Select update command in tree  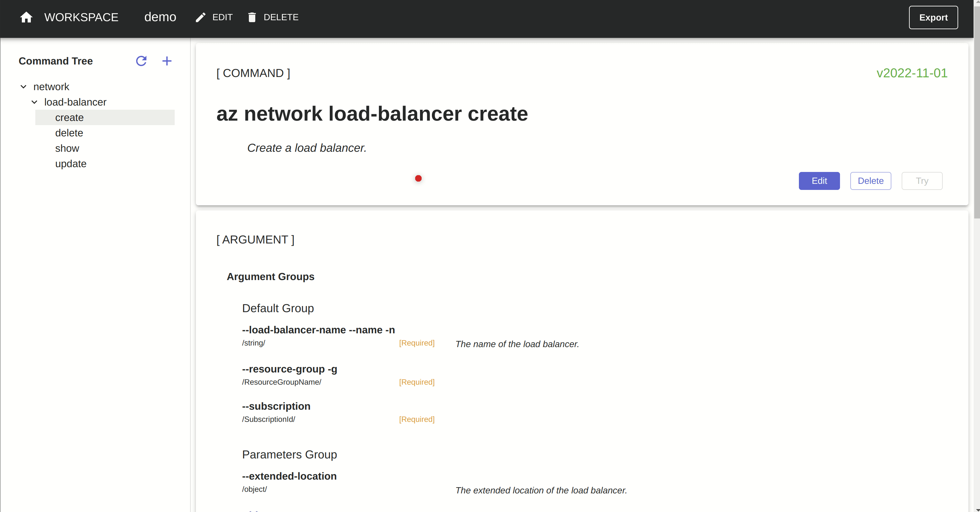tap(71, 164)
